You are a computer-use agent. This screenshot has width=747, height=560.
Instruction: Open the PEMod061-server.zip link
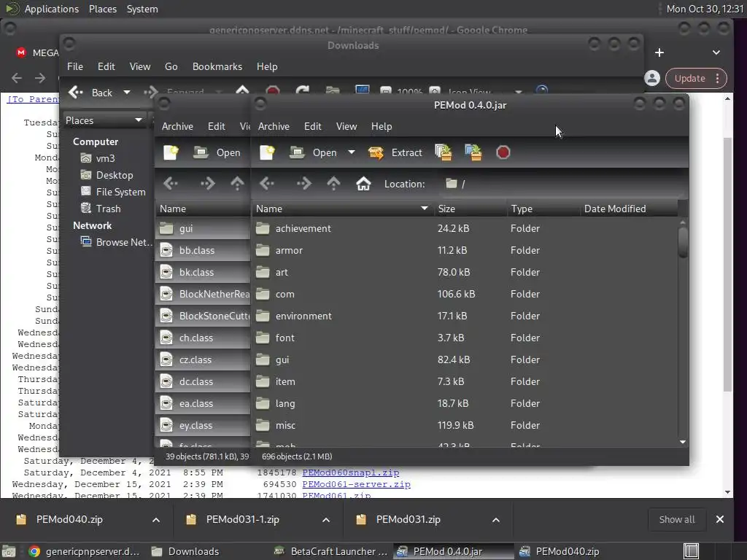356,484
